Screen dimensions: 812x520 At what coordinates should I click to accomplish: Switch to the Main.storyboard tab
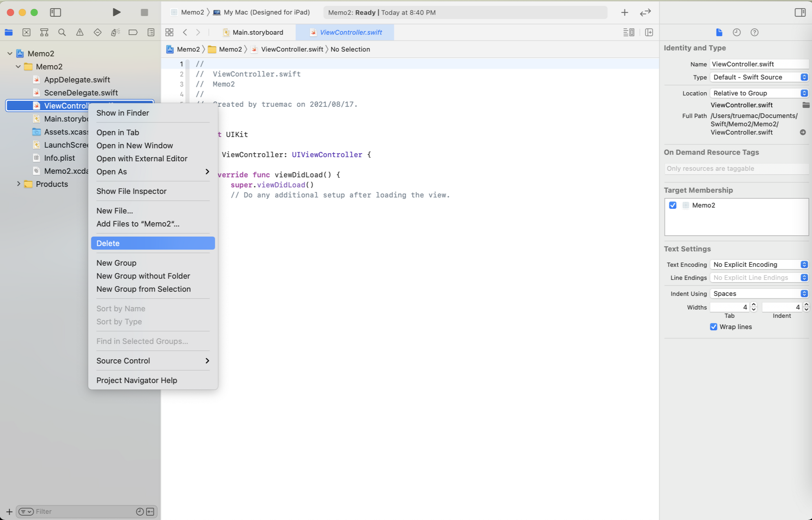pyautogui.click(x=258, y=32)
